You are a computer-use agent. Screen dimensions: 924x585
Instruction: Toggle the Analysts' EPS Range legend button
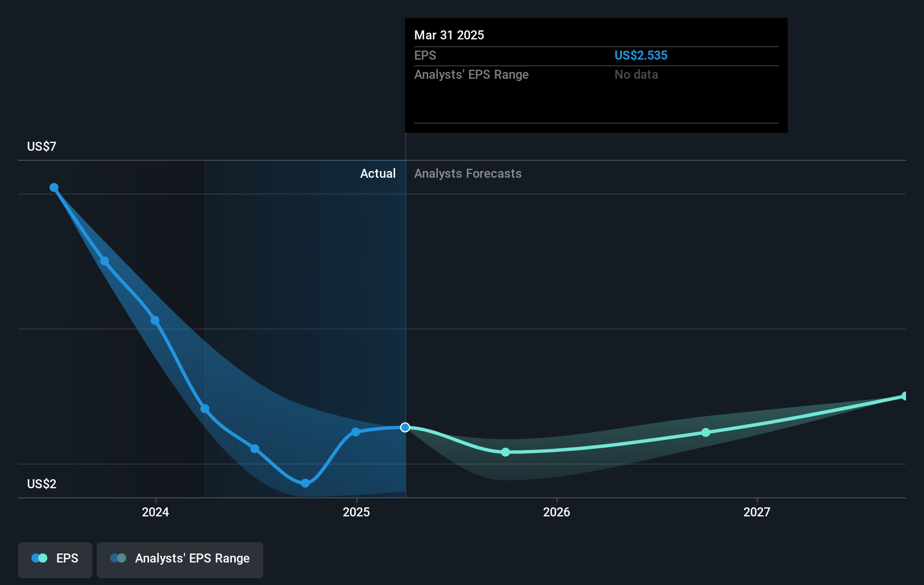(x=180, y=560)
